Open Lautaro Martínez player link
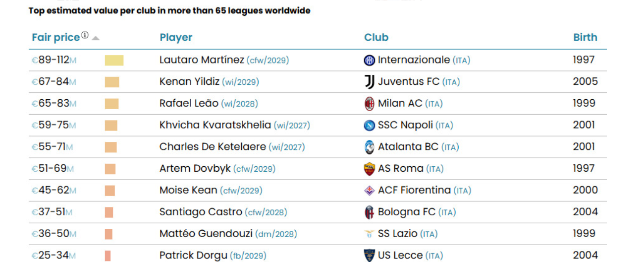Viewport: 644px width, 262px height. coord(202,60)
